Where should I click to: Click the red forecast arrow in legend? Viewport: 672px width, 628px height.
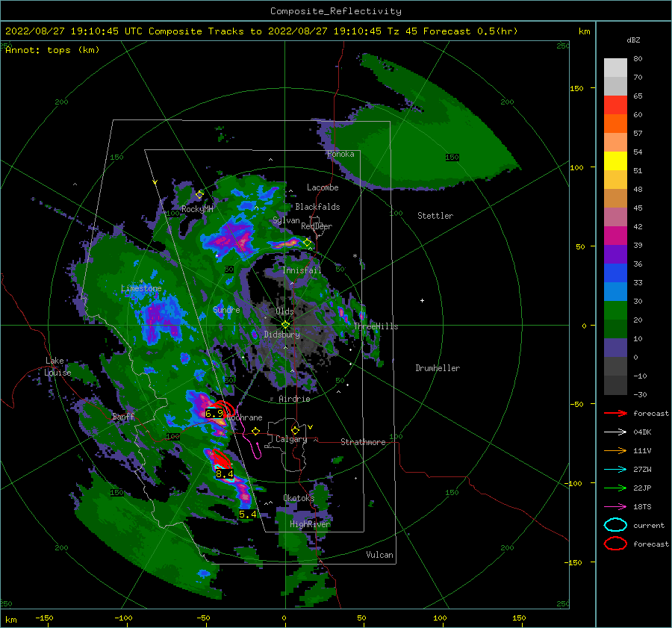pos(615,413)
